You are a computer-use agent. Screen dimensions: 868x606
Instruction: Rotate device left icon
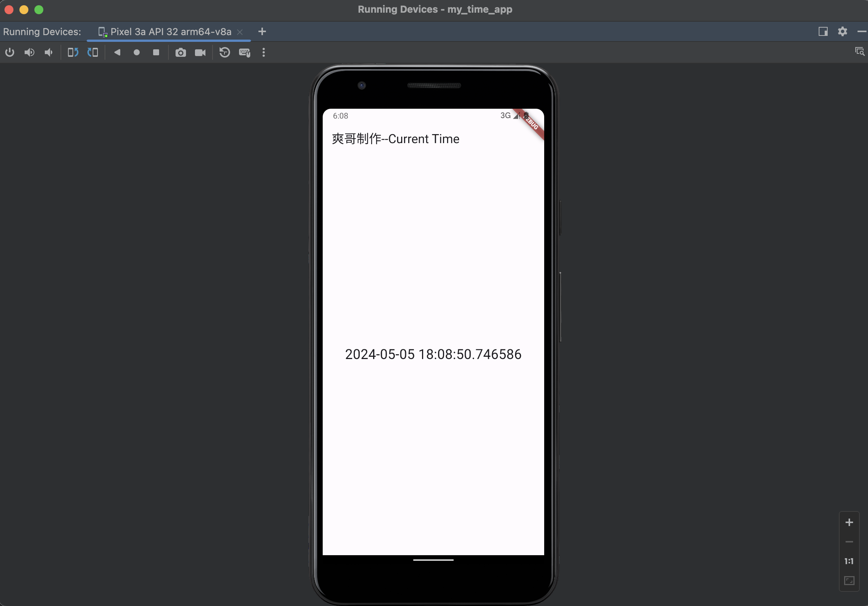tap(73, 52)
